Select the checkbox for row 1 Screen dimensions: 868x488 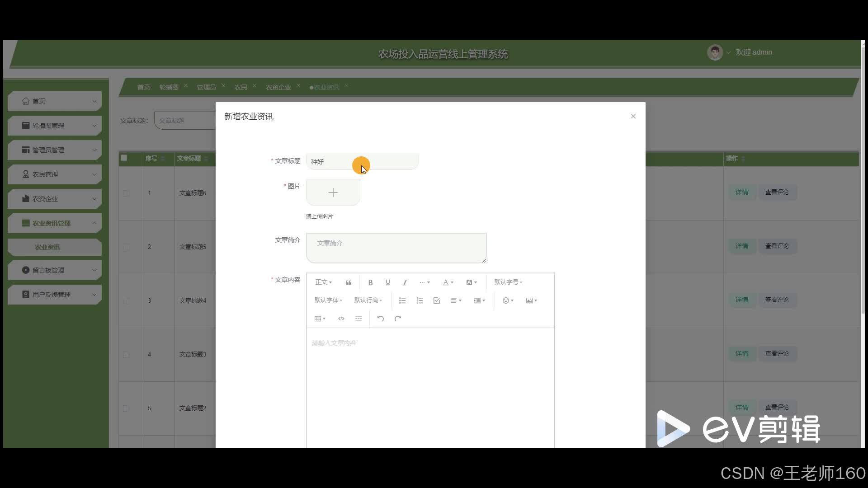click(x=126, y=193)
